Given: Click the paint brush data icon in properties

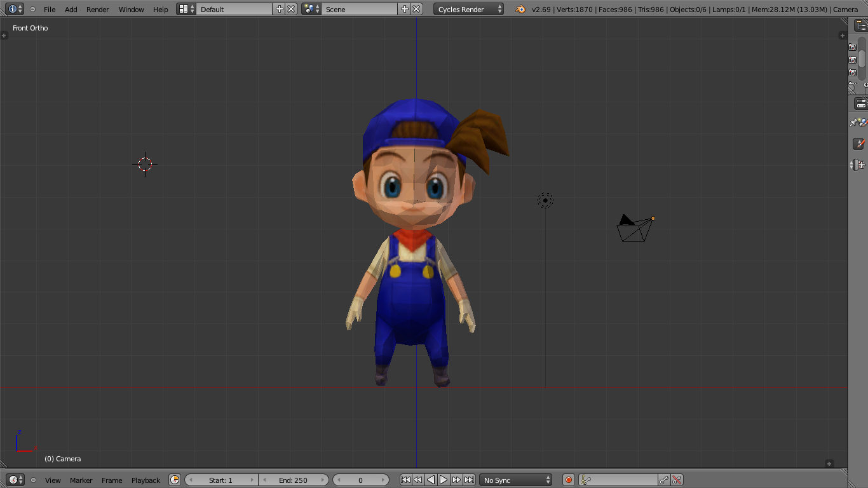Looking at the screenshot, I should tap(863, 122).
